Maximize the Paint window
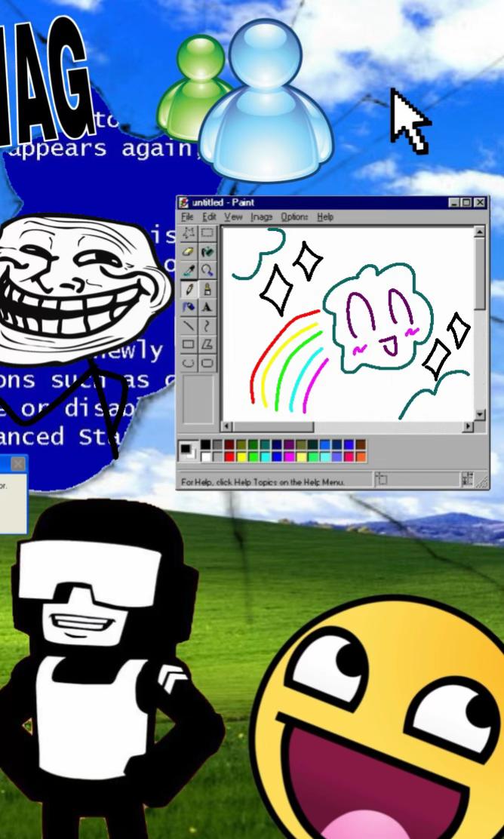This screenshot has width=504, height=839. 466,203
